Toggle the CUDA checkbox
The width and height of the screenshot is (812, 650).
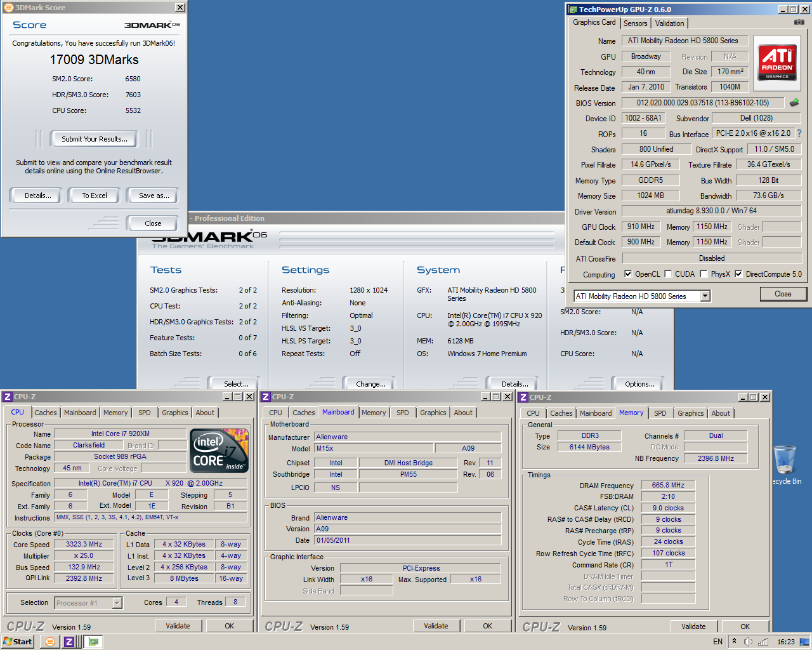pos(668,274)
